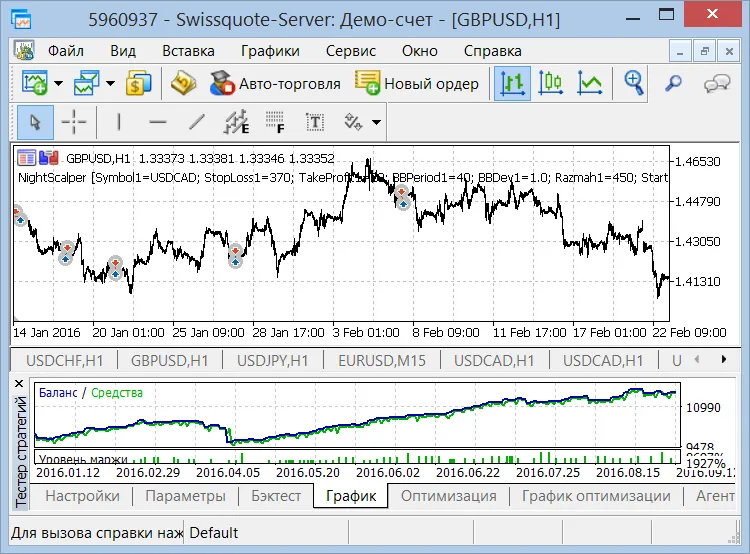Switch to the EURUSD,M15 chart tab
Viewport: 750px width, 554px height.
[x=380, y=360]
